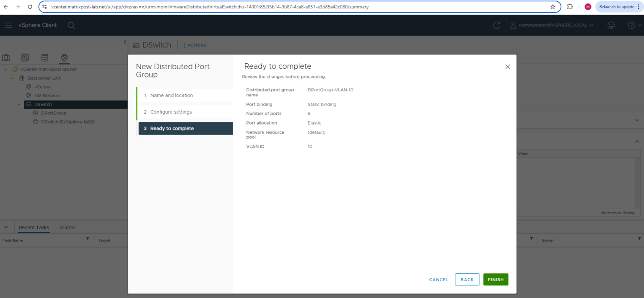
Task: Open the vSphere Client hamburger menu
Action: (8, 25)
